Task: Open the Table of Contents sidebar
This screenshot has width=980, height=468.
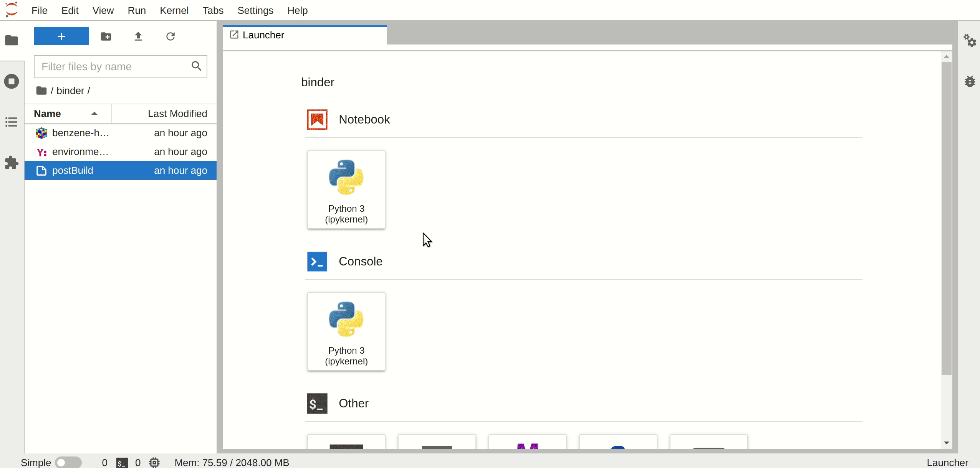Action: (x=12, y=122)
